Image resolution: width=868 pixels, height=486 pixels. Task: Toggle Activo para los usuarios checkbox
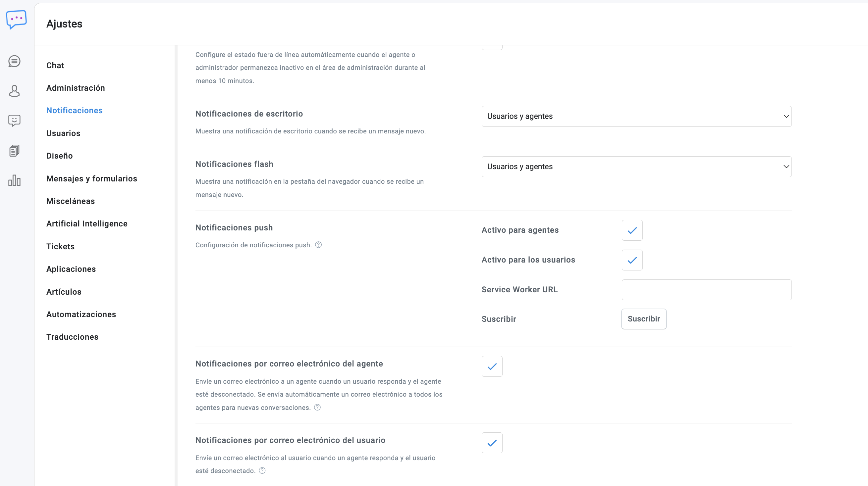click(x=632, y=260)
